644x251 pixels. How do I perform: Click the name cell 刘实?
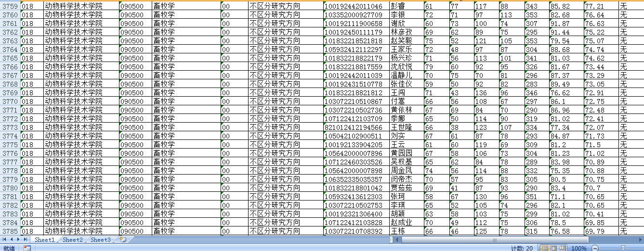(x=406, y=136)
